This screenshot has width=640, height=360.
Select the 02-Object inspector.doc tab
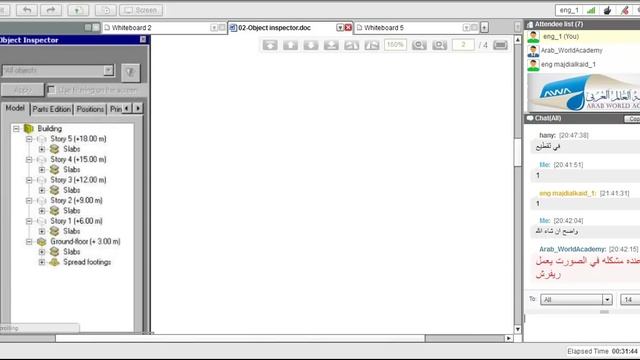pos(274,28)
